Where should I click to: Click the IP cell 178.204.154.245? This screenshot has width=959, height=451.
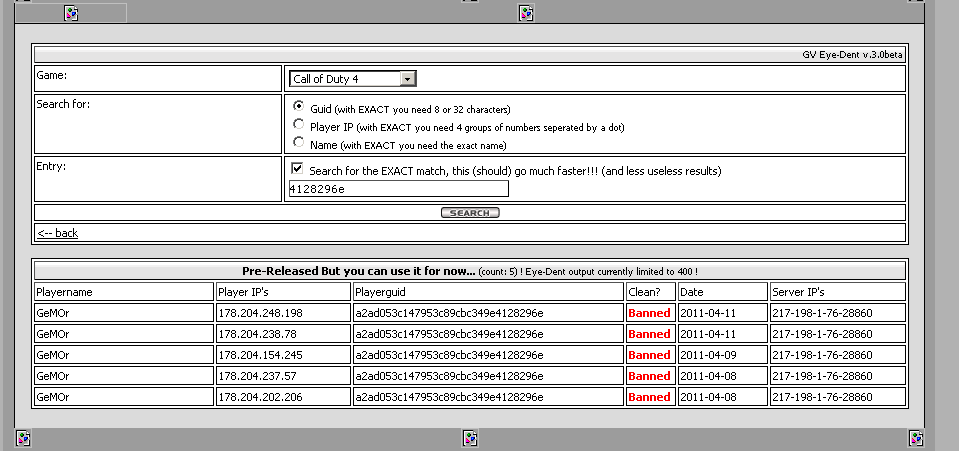point(284,355)
